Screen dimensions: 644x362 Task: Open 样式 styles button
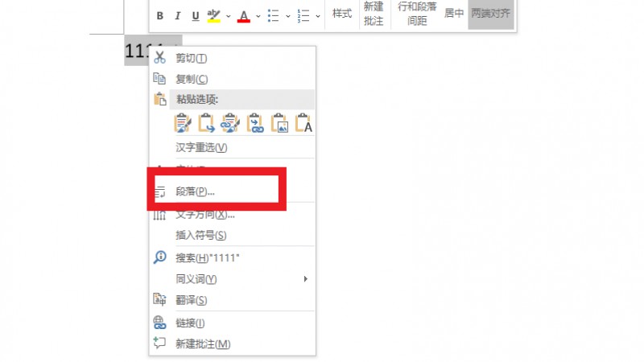[342, 14]
